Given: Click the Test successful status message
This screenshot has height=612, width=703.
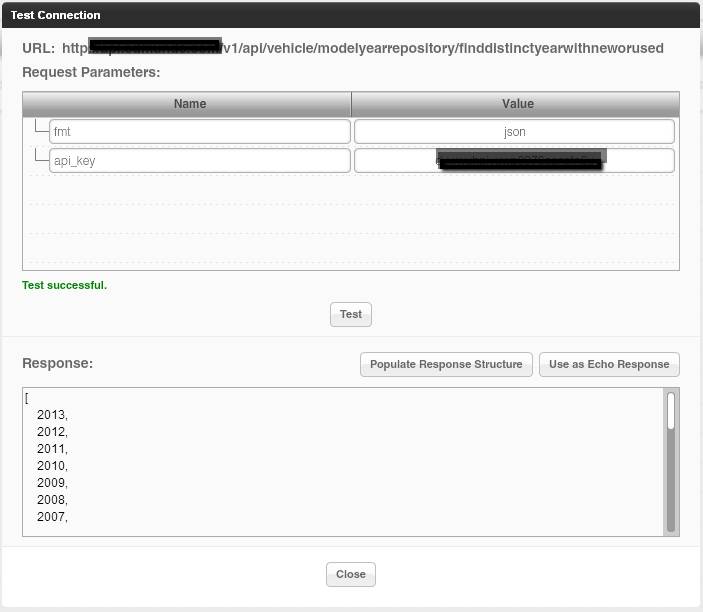Looking at the screenshot, I should 64,285.
